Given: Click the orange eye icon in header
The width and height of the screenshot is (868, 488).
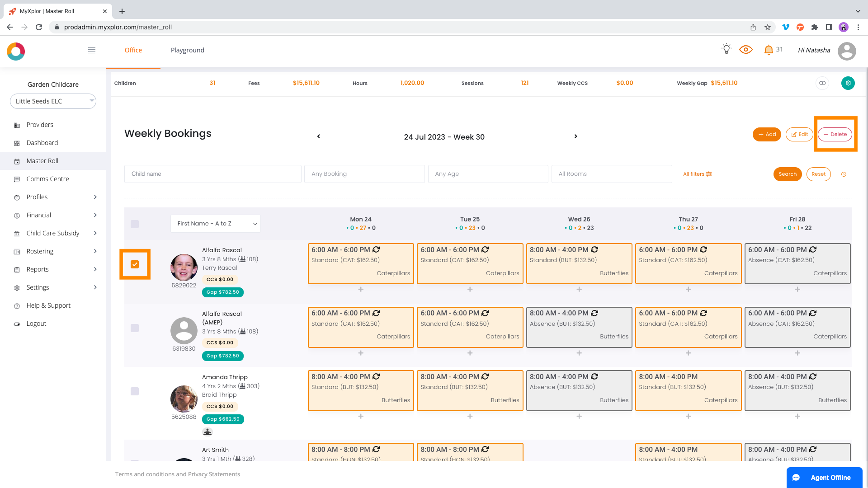Looking at the screenshot, I should point(745,50).
